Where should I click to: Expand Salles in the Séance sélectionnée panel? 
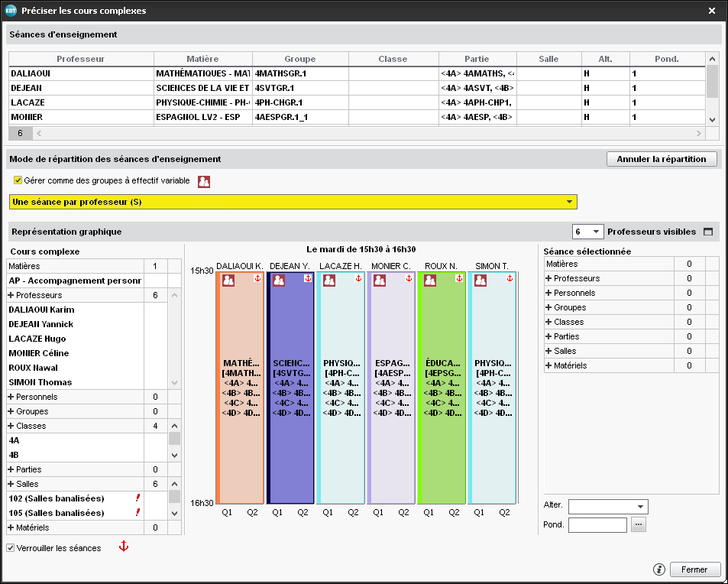coord(548,351)
